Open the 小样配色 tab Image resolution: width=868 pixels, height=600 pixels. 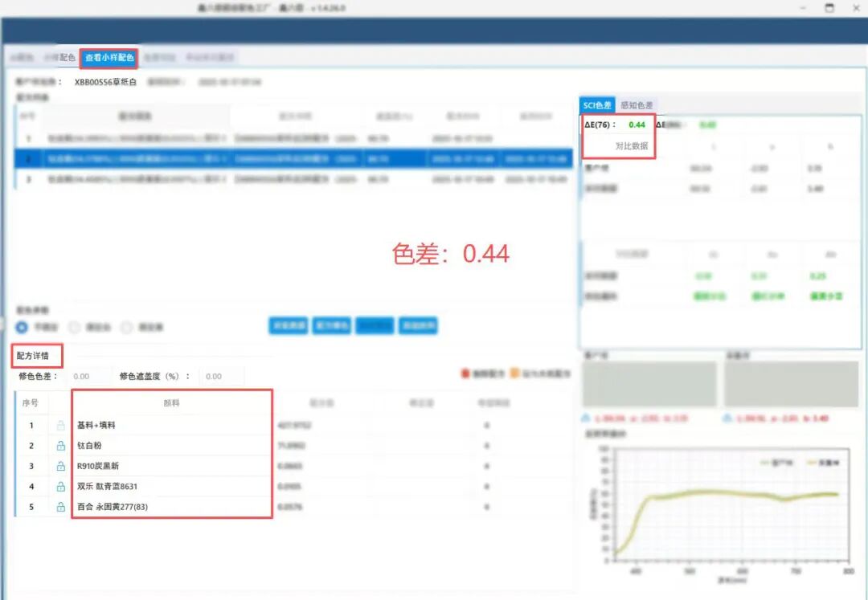click(x=59, y=58)
